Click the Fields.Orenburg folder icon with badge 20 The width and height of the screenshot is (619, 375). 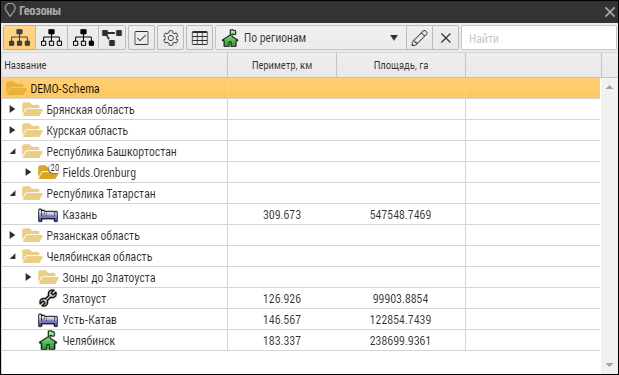[x=49, y=172]
